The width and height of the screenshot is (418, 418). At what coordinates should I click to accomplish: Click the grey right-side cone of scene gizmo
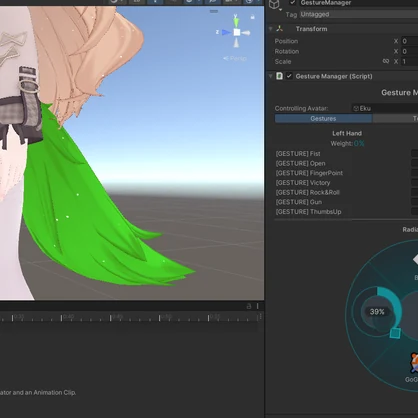pos(246,33)
